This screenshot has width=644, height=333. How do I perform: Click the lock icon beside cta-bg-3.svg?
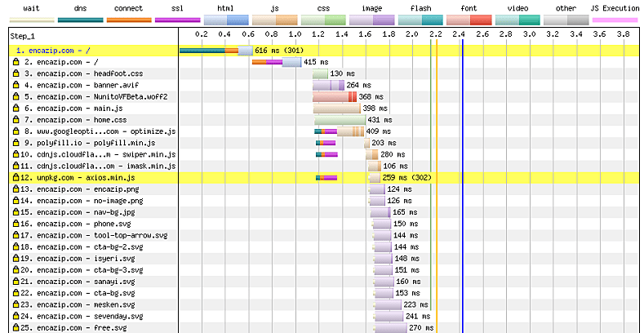16,270
